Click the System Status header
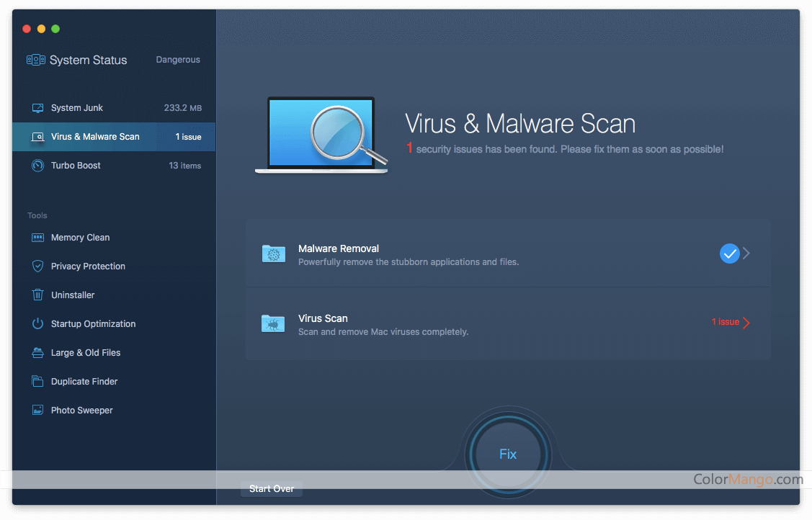The width and height of the screenshot is (812, 520). pyautogui.click(x=88, y=60)
